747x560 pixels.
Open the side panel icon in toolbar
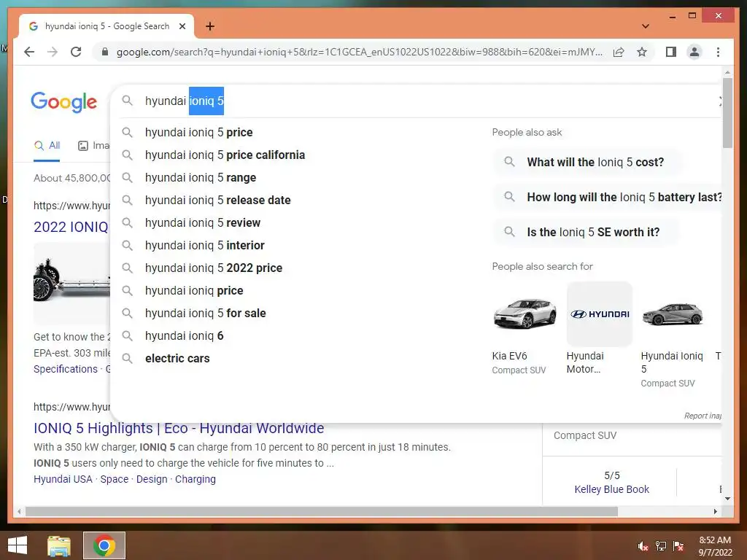coord(671,52)
